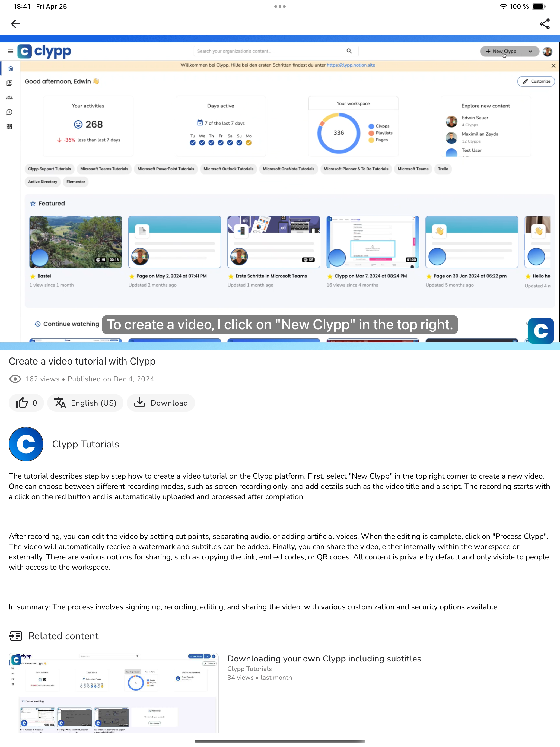The width and height of the screenshot is (560, 747).
Task: Open Page on 30 Jan 2024 card
Action: point(472,242)
